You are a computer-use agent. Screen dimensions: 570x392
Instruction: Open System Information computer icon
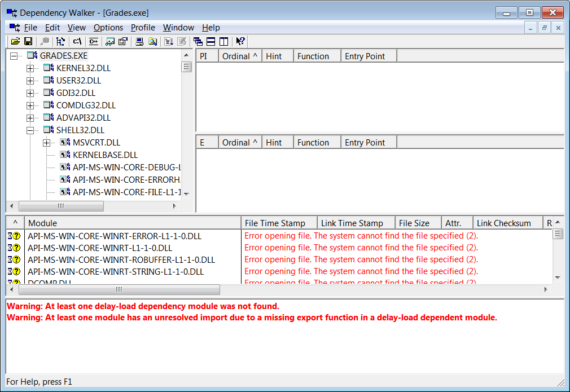point(139,41)
